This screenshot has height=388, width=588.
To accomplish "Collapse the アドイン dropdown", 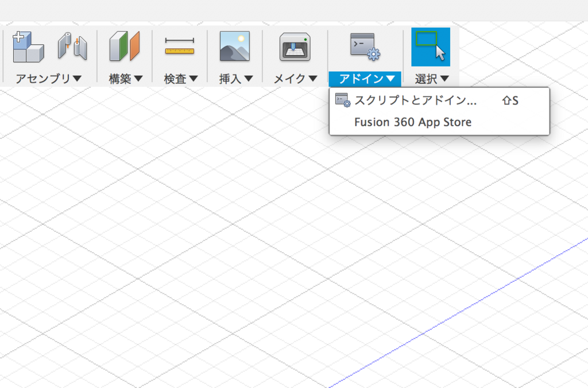I will (365, 79).
